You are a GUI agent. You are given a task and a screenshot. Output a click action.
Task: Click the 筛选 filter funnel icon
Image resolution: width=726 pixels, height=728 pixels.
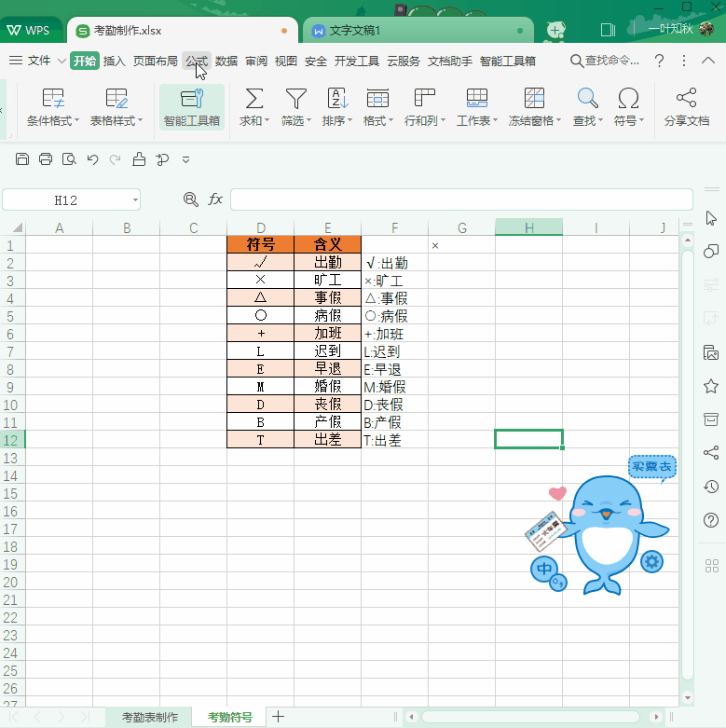coord(295,99)
